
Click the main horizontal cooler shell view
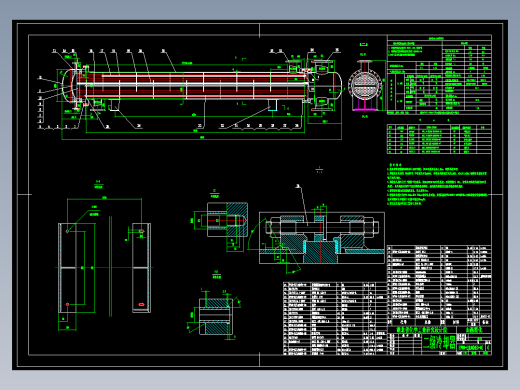(202, 85)
